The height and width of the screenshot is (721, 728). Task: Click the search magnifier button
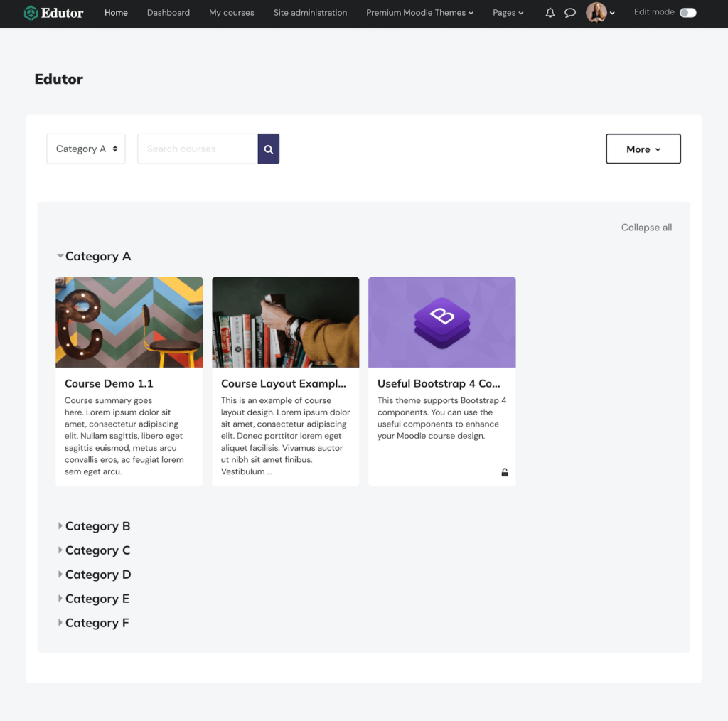tap(268, 149)
